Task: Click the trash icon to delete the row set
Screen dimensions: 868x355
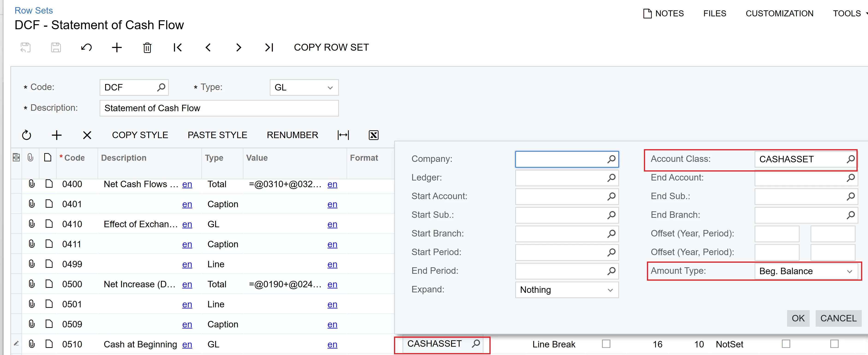Action: [147, 47]
